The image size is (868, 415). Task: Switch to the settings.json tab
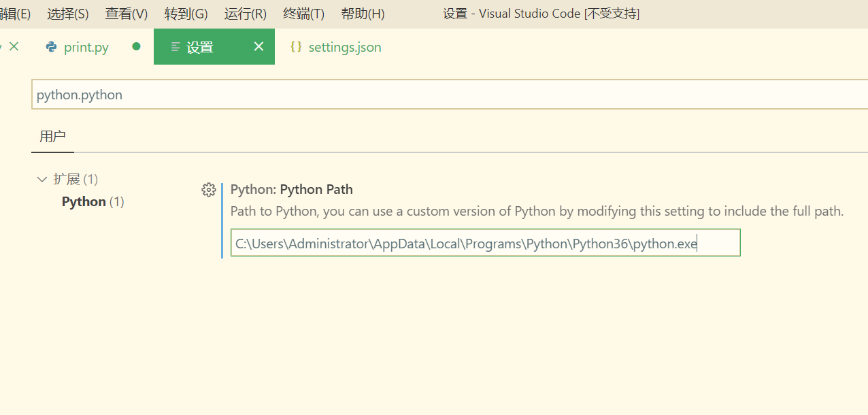tap(344, 46)
